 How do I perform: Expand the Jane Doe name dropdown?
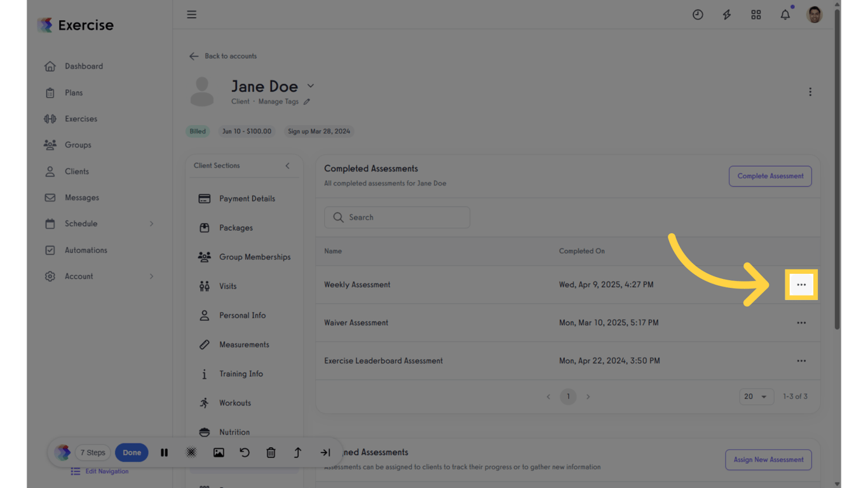click(x=311, y=85)
